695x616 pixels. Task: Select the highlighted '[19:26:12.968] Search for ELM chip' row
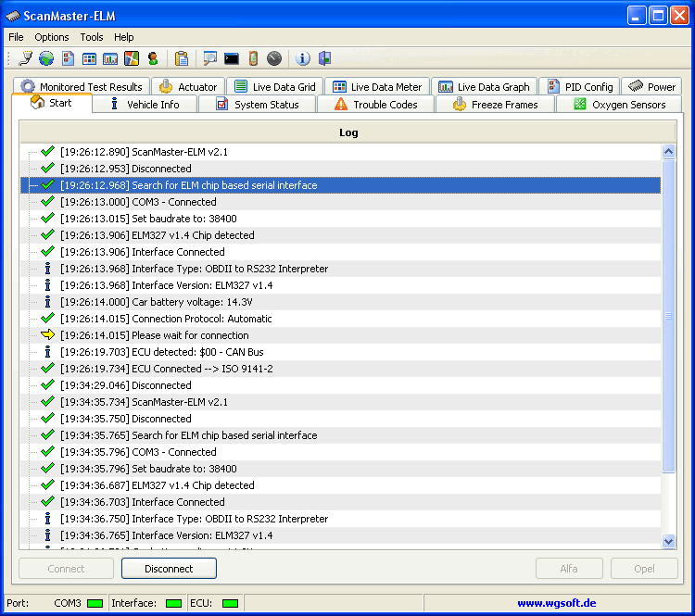(x=340, y=185)
